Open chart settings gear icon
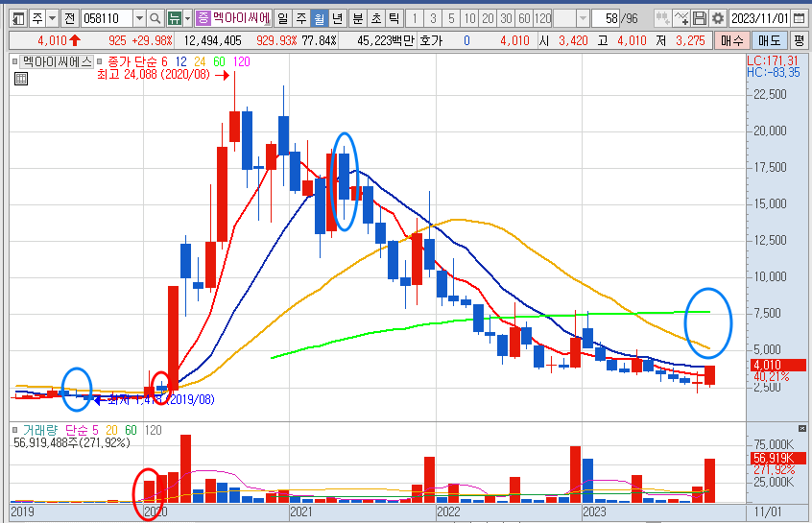The width and height of the screenshot is (812, 523). tap(718, 19)
